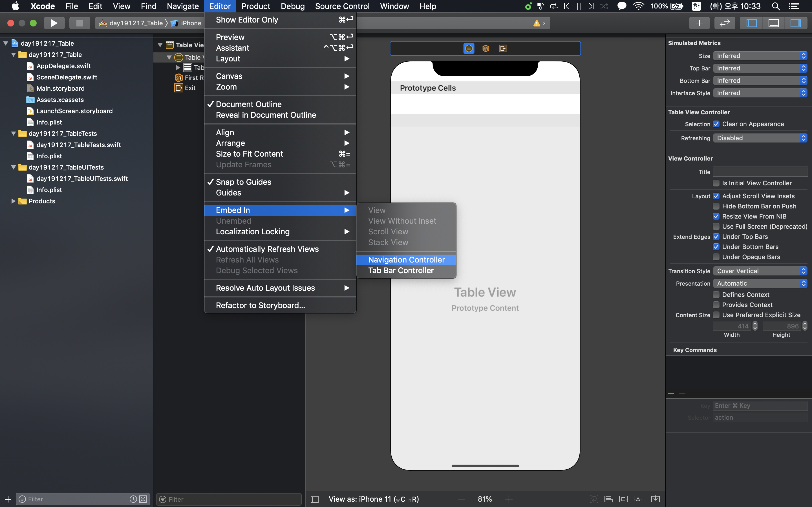Uncheck Under Top Bars option
This screenshot has width=812, height=507.
click(716, 237)
